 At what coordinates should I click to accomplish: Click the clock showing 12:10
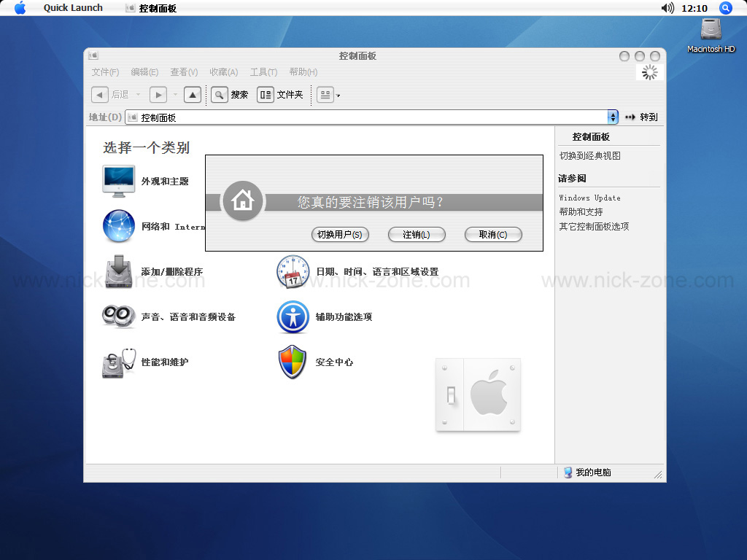click(694, 8)
